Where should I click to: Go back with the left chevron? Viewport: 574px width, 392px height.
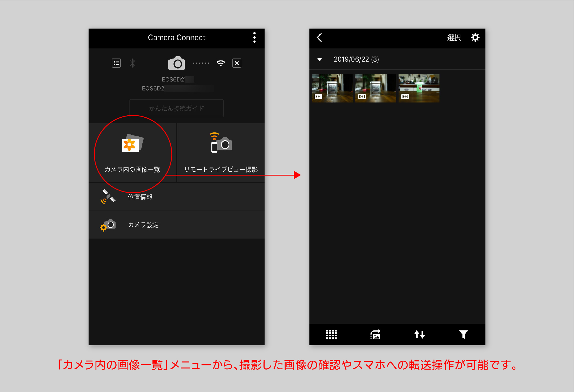320,38
